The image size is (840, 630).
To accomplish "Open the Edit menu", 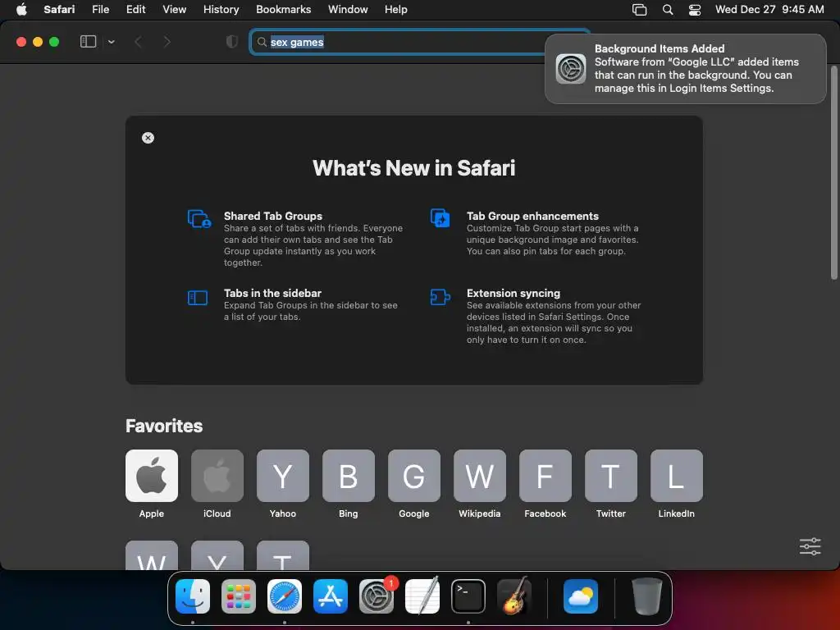I will point(135,10).
